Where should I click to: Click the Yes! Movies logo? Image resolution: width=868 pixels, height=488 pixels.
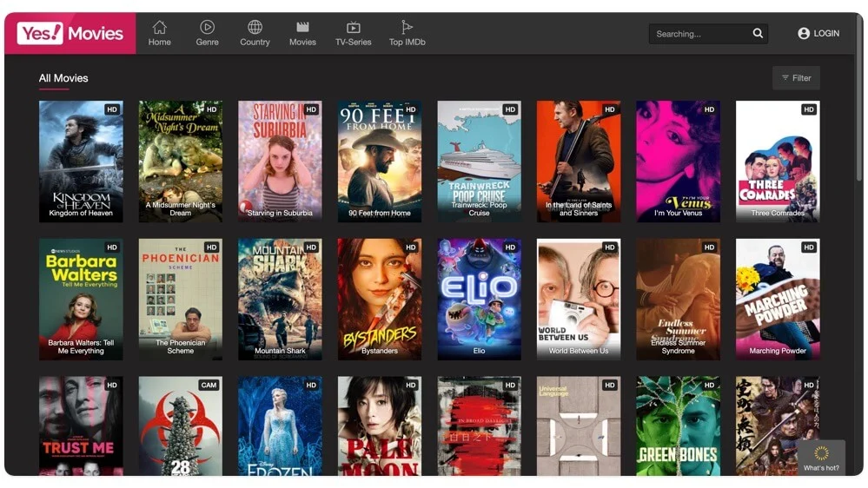click(70, 33)
